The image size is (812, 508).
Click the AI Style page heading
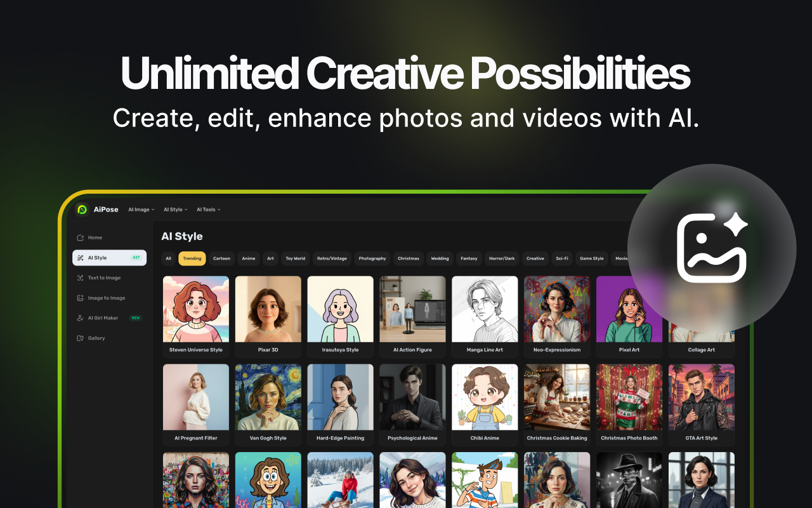[182, 236]
